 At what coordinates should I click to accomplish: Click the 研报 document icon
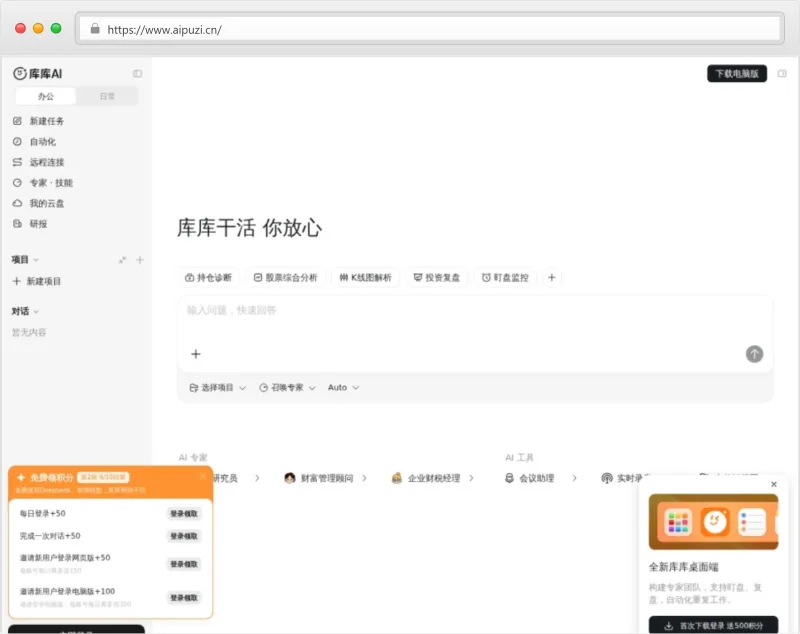pyautogui.click(x=17, y=223)
